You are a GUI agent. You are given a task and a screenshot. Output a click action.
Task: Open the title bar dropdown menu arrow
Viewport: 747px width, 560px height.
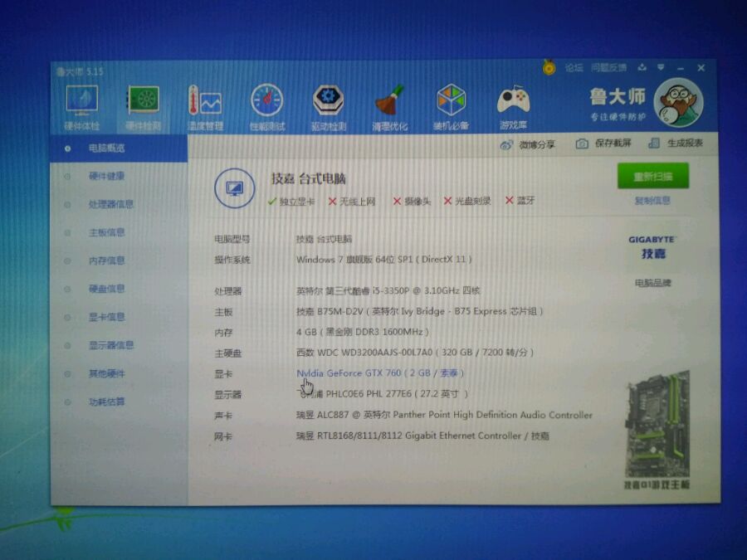pyautogui.click(x=661, y=67)
